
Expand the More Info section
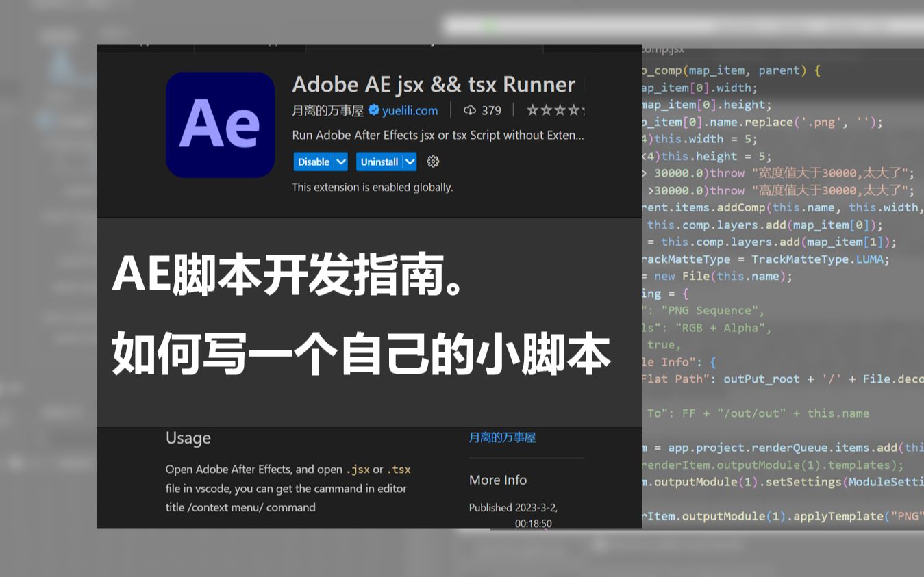point(498,480)
